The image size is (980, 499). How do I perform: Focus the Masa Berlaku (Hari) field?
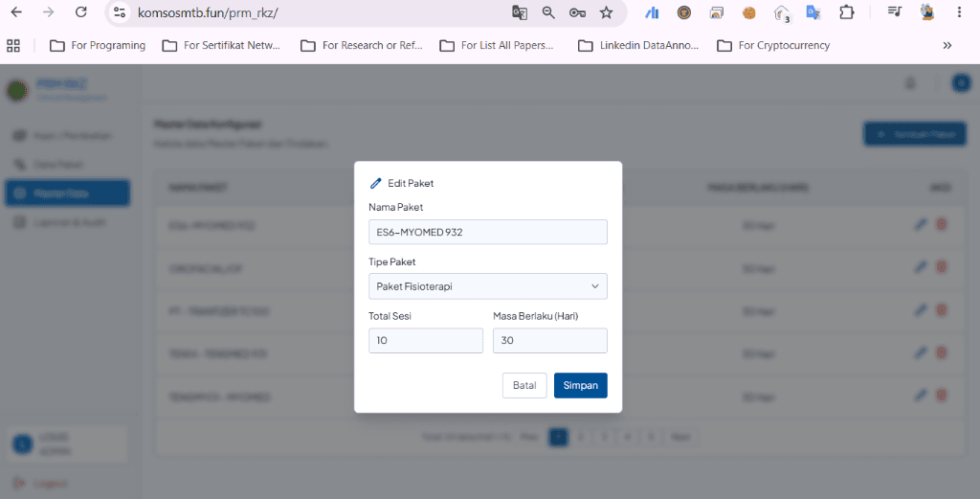point(550,341)
